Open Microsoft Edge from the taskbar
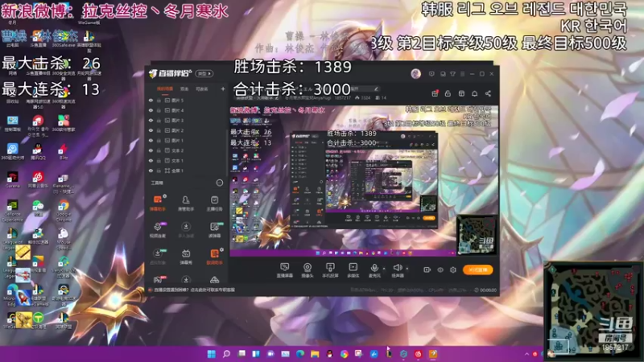 (x=299, y=354)
